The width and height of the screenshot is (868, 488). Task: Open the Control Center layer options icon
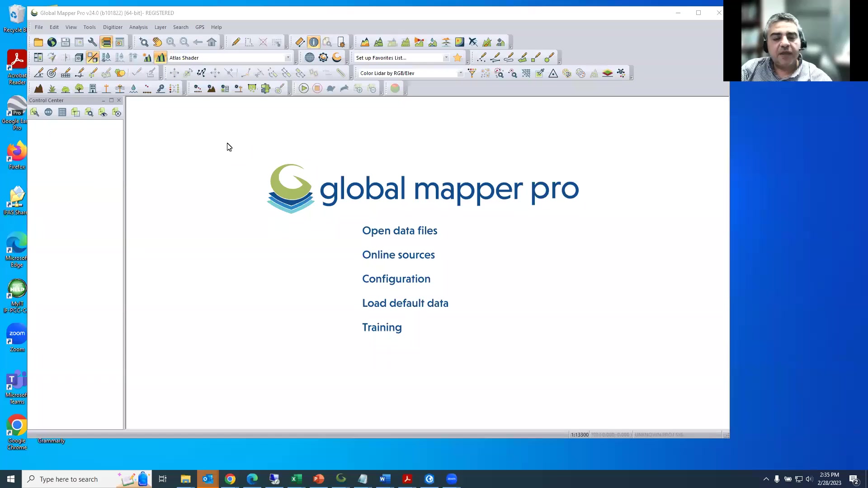[35, 112]
